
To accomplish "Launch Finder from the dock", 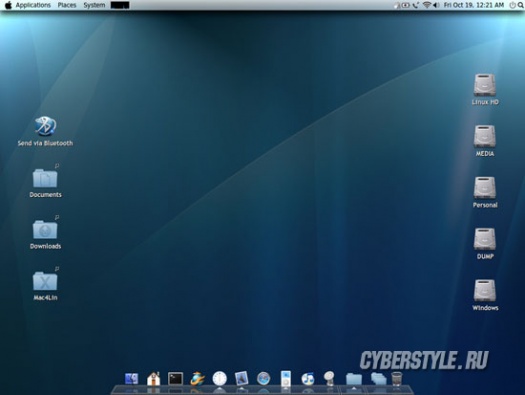I will 132,379.
